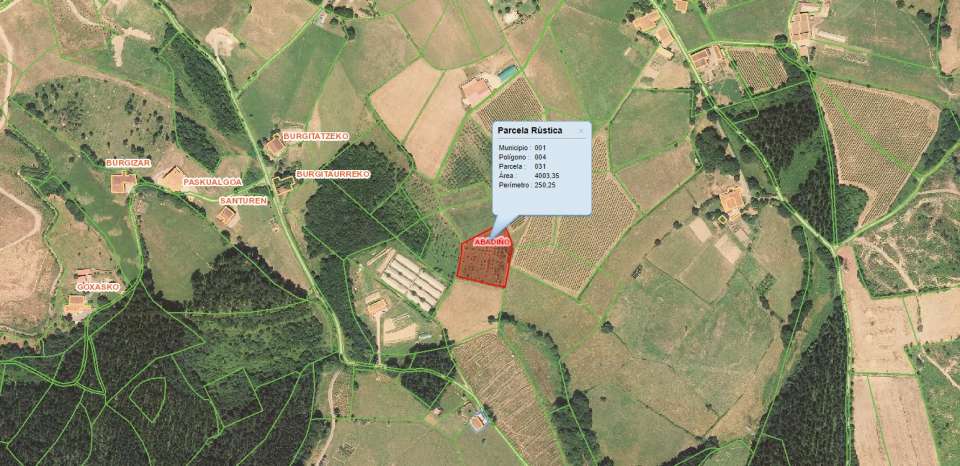Click the Parcela Rústica popup title

(530, 130)
